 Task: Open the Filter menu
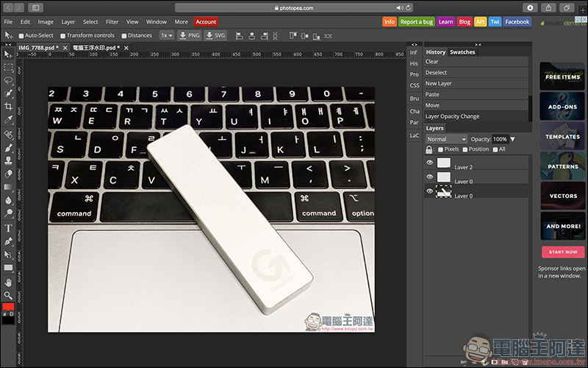click(x=112, y=22)
